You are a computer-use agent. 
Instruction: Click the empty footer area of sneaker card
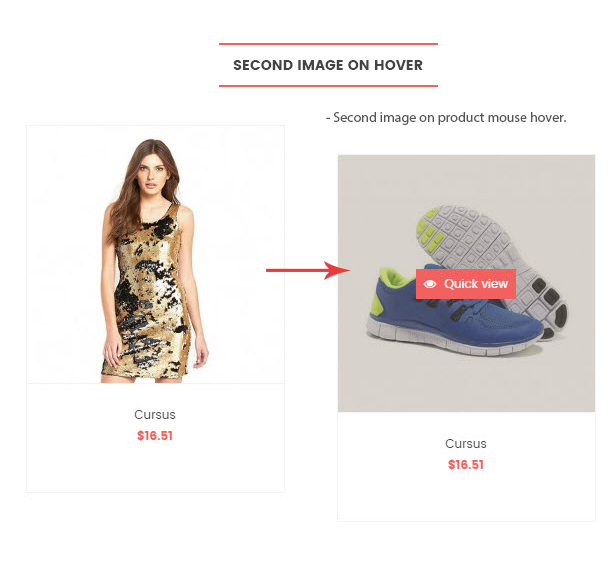(466, 497)
